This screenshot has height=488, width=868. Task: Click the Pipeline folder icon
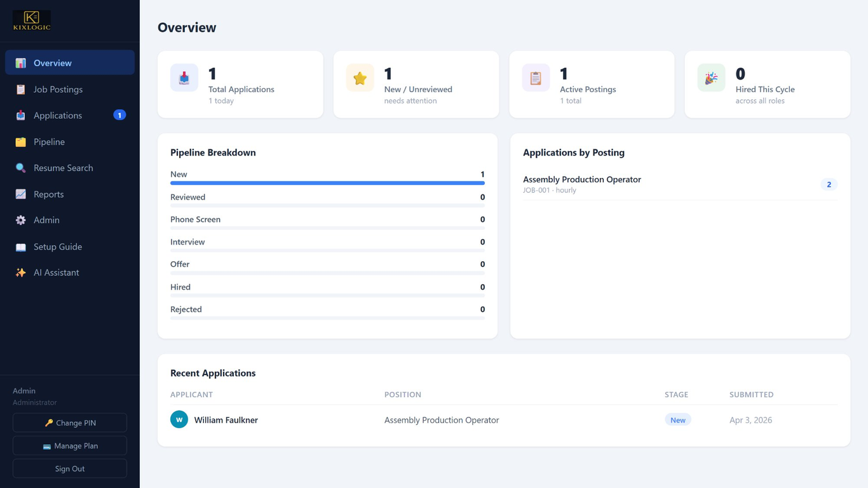coord(21,142)
